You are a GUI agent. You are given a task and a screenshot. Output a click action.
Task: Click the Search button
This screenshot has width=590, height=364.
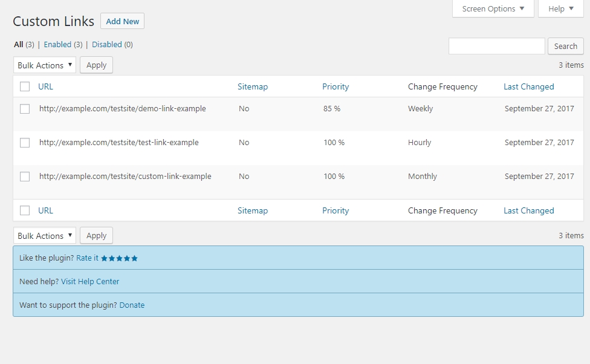[566, 46]
